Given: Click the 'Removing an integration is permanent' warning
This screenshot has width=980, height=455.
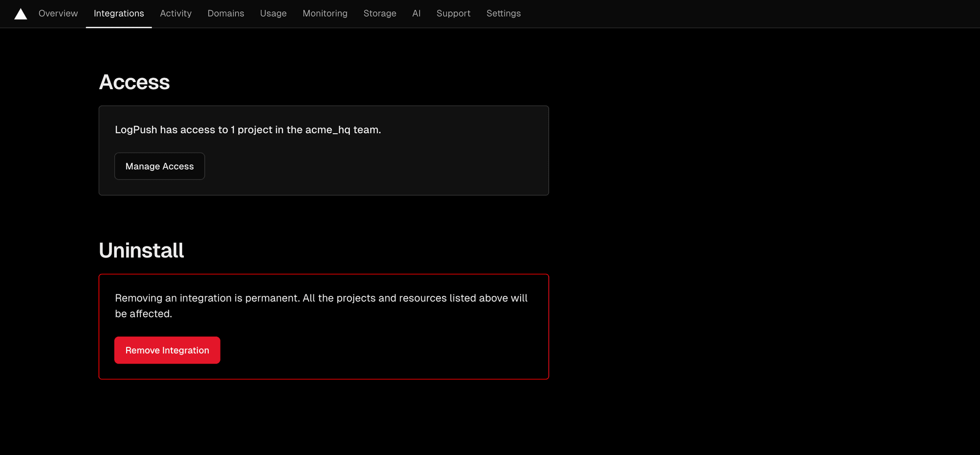Looking at the screenshot, I should [321, 306].
